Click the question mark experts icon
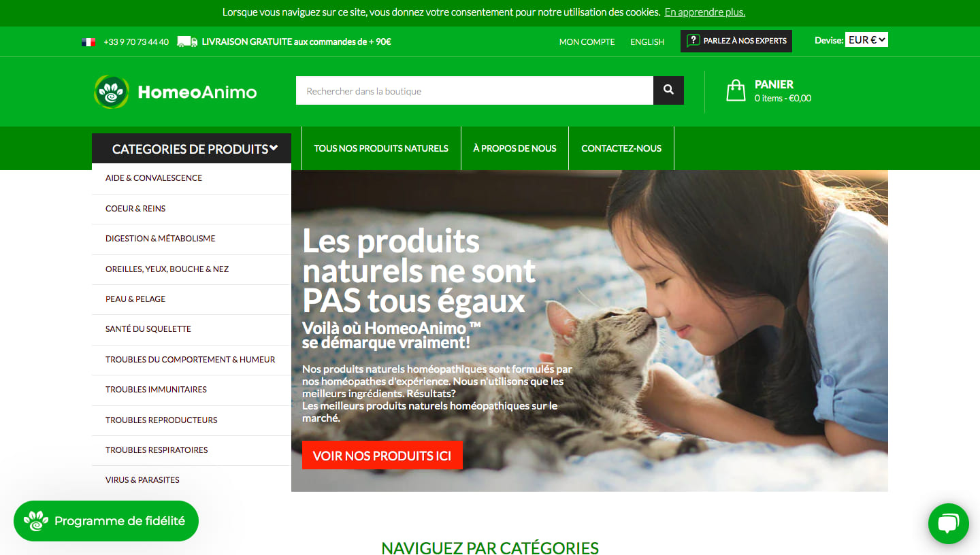Screen dimensions: 980x555 (x=693, y=41)
